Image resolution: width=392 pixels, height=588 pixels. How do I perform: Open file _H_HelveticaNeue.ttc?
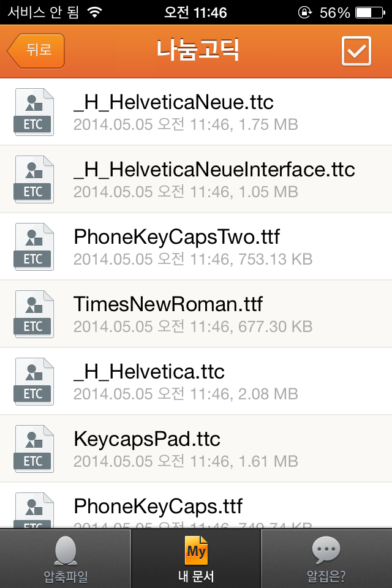[x=173, y=102]
